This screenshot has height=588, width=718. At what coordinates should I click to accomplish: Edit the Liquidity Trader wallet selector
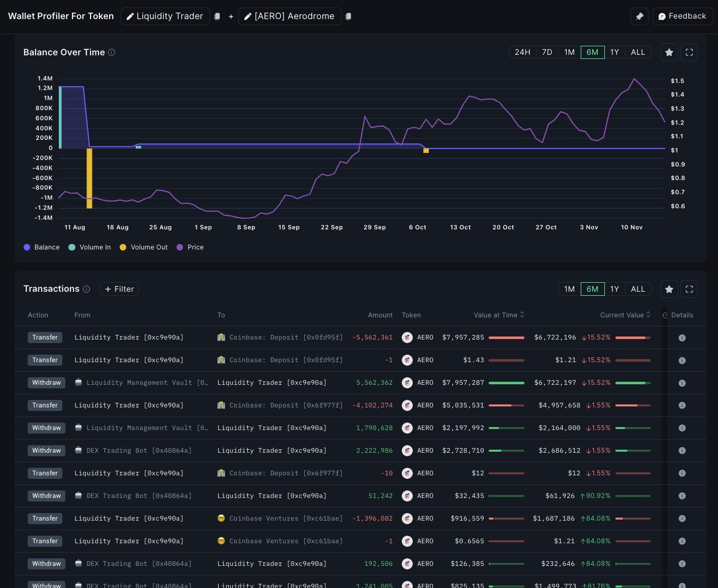[165, 16]
